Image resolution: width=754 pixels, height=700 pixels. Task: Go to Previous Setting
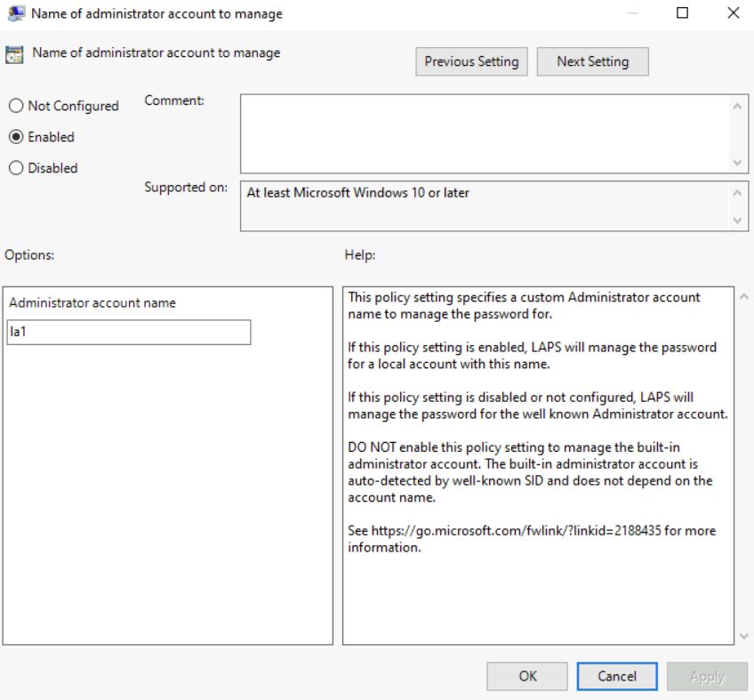471,61
